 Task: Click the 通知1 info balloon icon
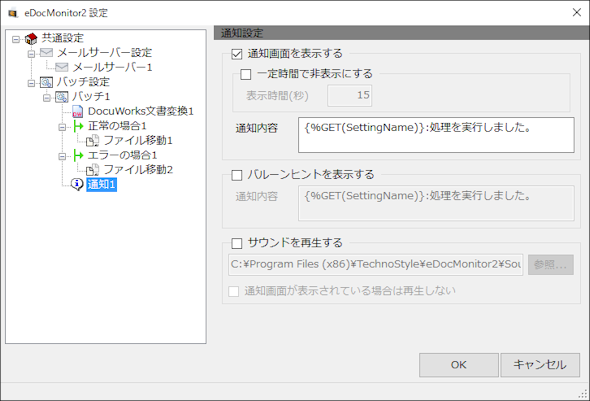pyautogui.click(x=77, y=184)
